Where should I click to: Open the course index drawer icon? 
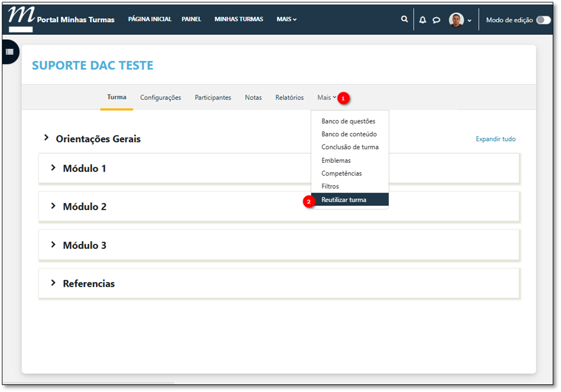9,52
